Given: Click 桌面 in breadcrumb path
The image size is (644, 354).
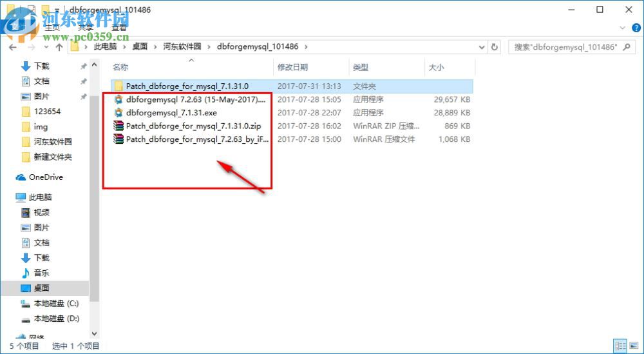Looking at the screenshot, I should (x=140, y=47).
